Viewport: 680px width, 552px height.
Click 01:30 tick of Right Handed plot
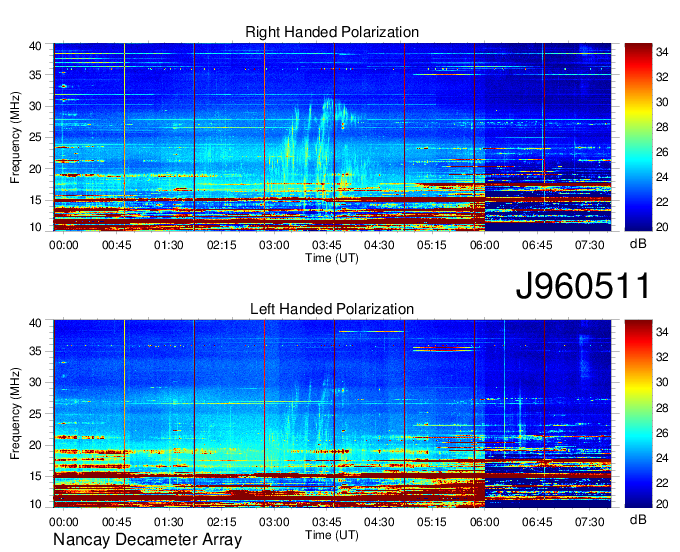[169, 245]
